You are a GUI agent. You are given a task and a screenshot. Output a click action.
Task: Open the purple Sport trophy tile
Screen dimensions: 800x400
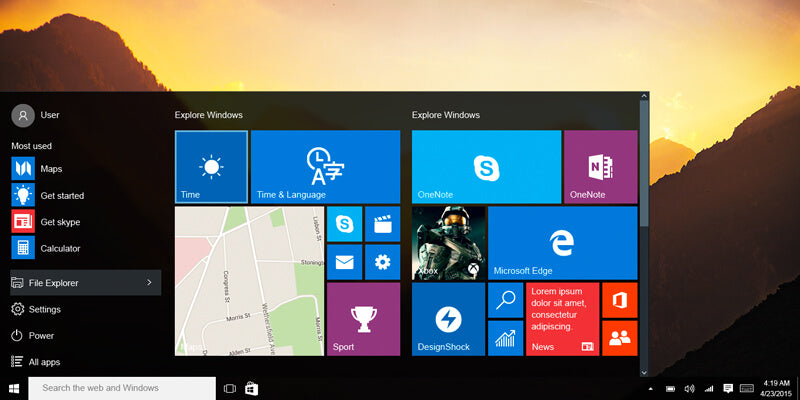click(x=363, y=319)
